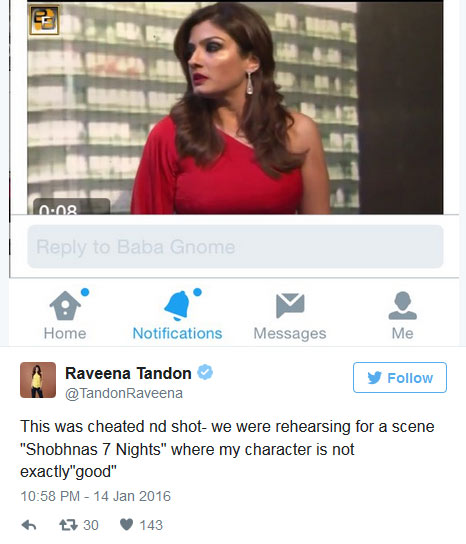The height and width of the screenshot is (544, 466).
Task: Open the Home tab house icon
Action: pos(65,305)
